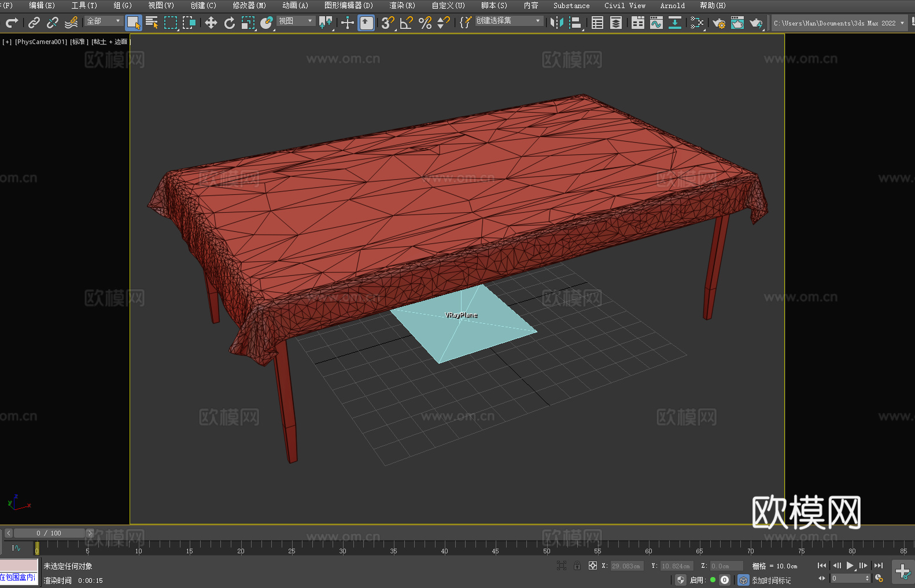Open the Curve Editor icon
The image size is (915, 588).
click(x=656, y=23)
